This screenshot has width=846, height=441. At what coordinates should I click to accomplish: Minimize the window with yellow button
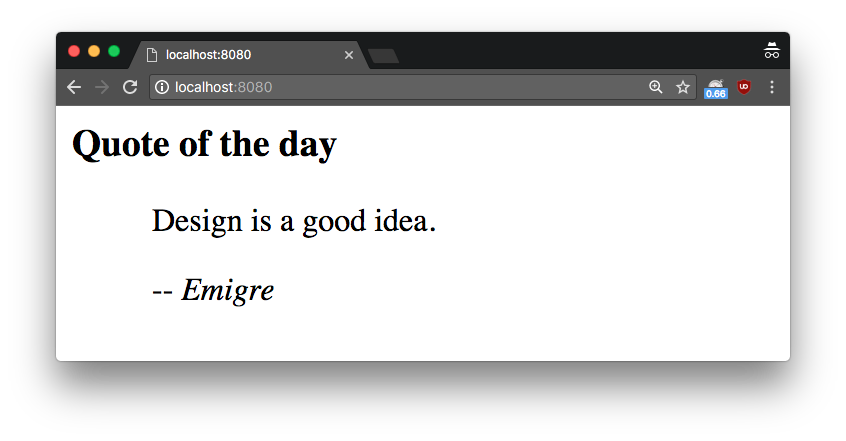tap(94, 51)
